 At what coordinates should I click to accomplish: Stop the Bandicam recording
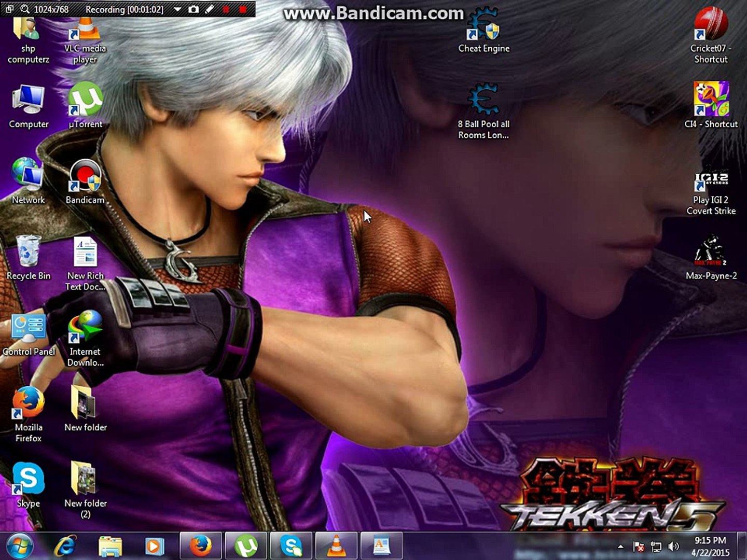(x=243, y=9)
